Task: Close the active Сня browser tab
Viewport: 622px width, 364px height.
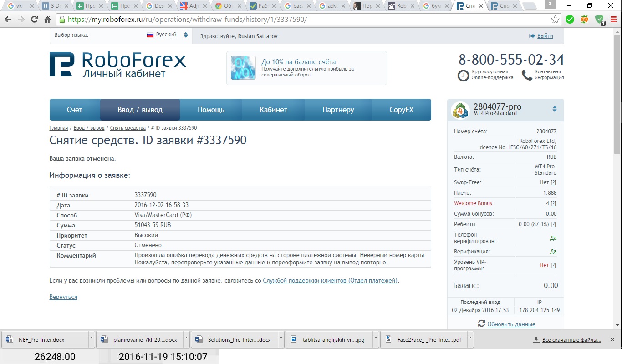Action: 480,6
